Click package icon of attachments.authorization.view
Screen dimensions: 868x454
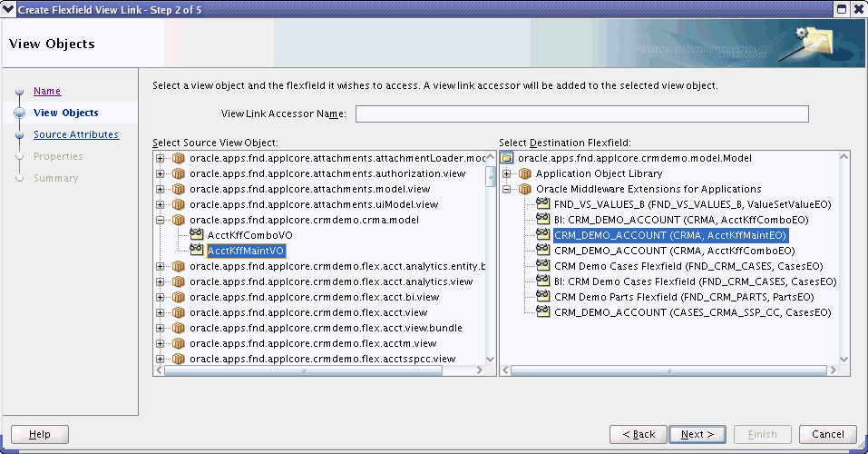click(x=178, y=174)
